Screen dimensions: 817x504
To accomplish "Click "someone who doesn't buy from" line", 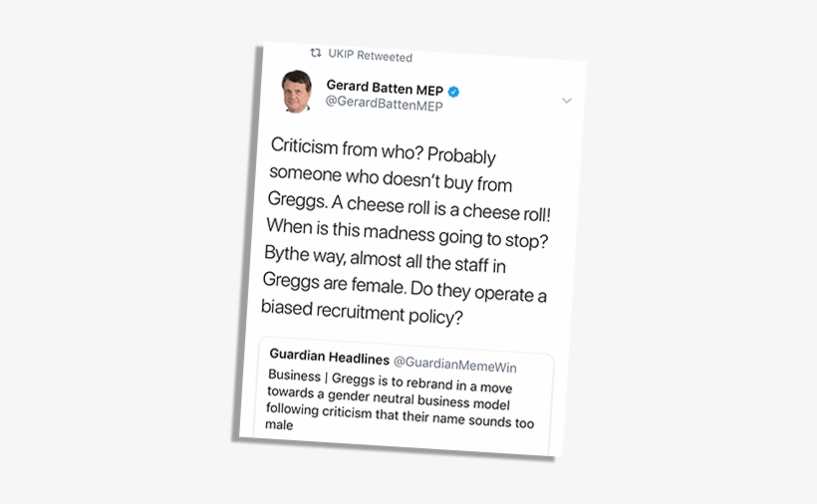I will 391,178.
